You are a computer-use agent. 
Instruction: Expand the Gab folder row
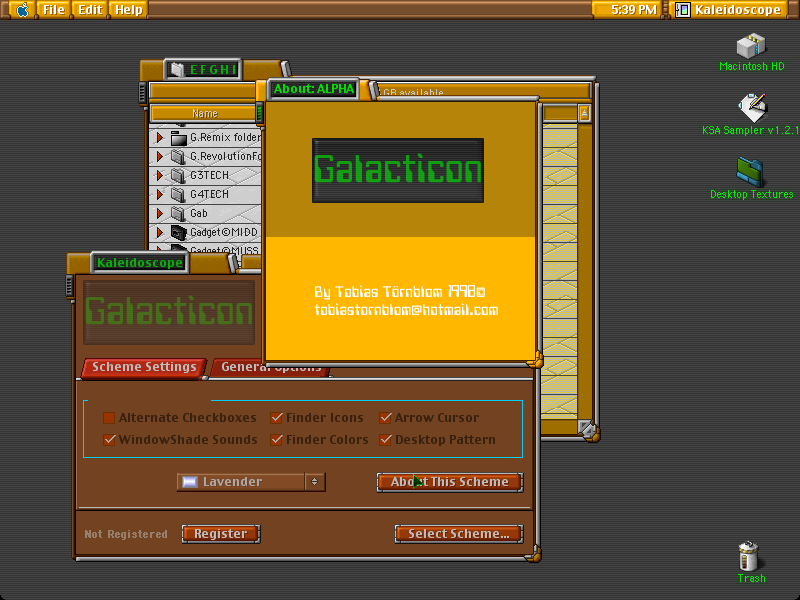pos(160,213)
